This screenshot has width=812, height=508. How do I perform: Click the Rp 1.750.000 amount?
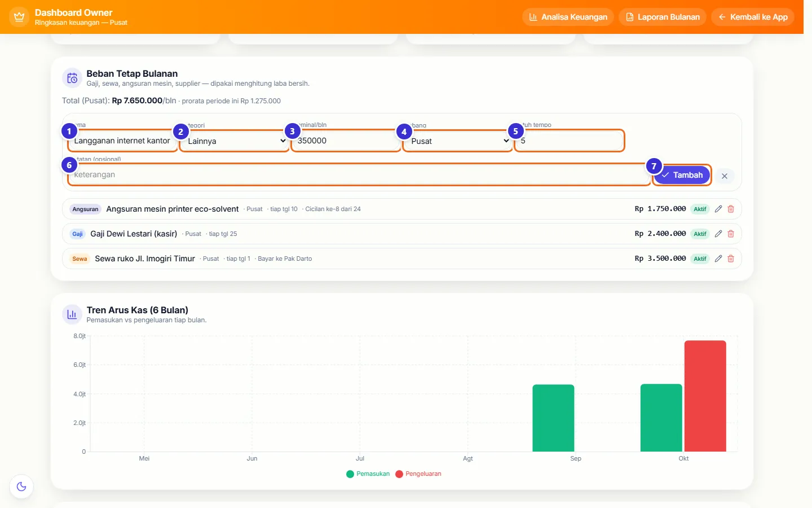click(660, 209)
